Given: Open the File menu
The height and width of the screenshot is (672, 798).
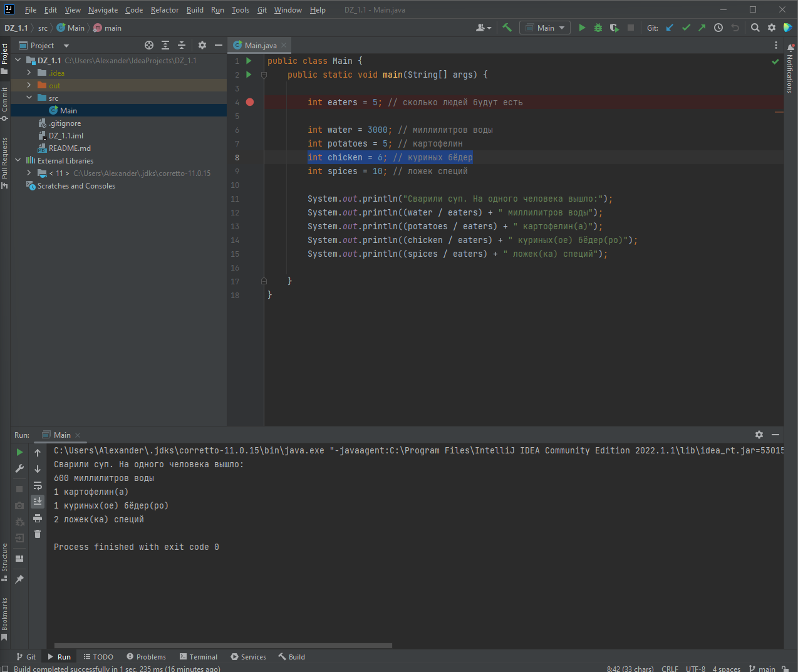Looking at the screenshot, I should click(x=31, y=10).
